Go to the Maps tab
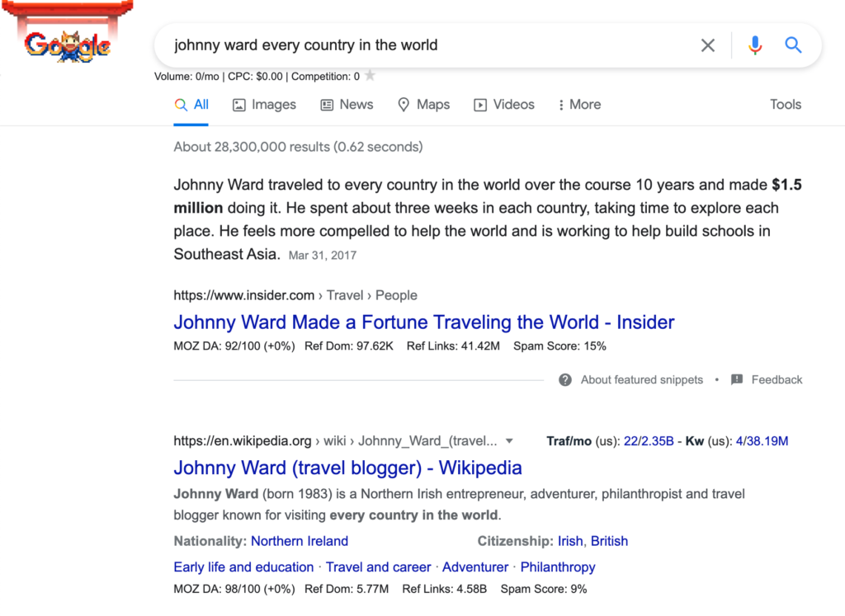This screenshot has width=845, height=616. pos(423,105)
